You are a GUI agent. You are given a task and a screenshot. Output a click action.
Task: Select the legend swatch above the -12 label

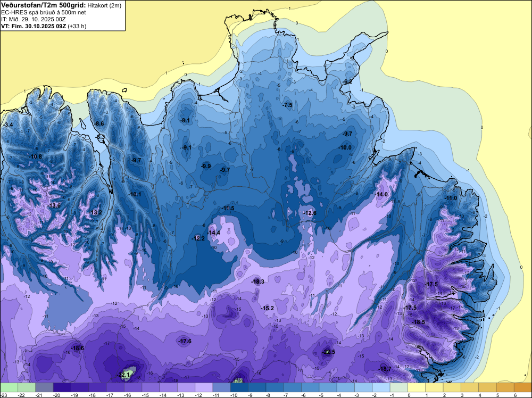click(204, 387)
